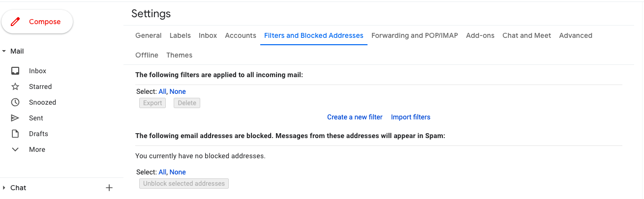The width and height of the screenshot is (644, 199).
Task: Click the Sent arrow icon
Action: click(15, 118)
